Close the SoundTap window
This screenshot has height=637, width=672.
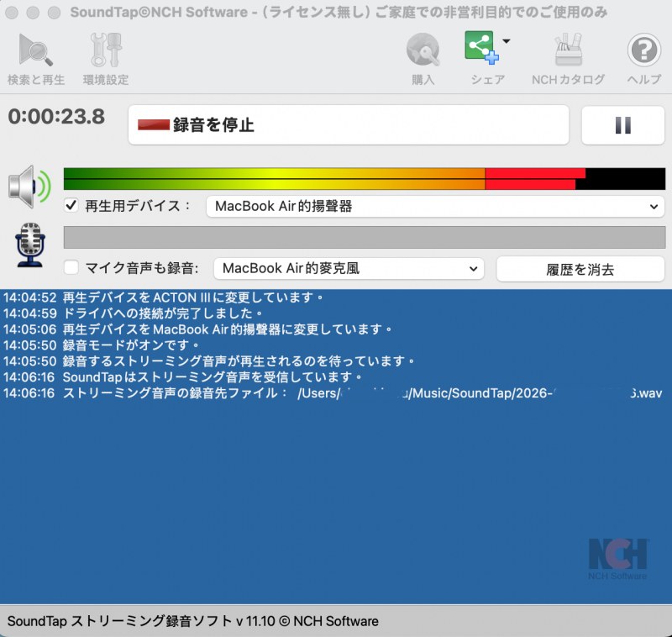tap(12, 13)
